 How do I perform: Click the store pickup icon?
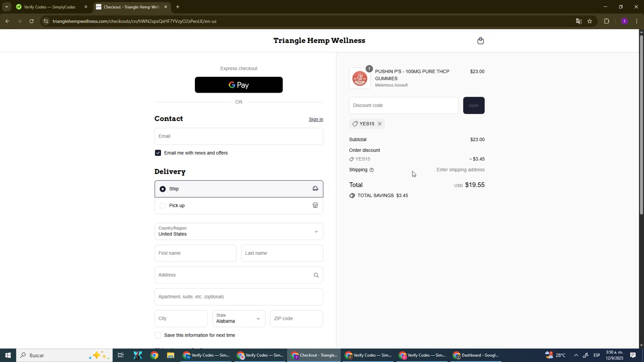[x=315, y=205]
